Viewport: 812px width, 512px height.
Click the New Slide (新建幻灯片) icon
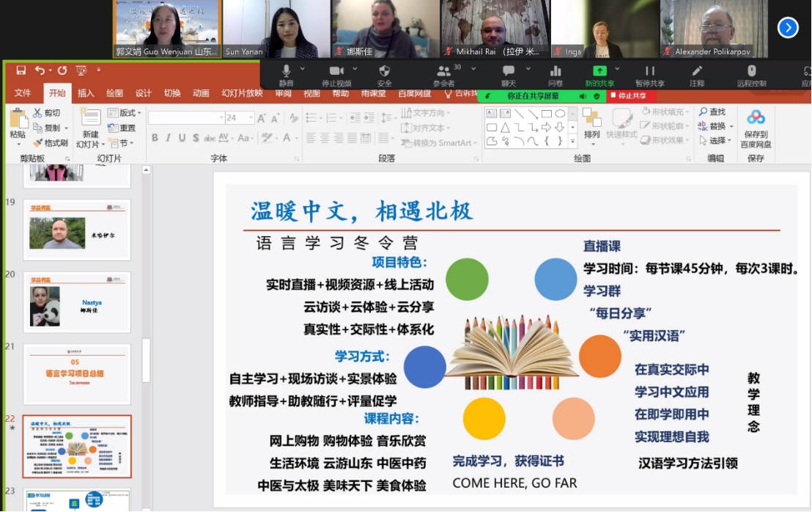pyautogui.click(x=90, y=117)
